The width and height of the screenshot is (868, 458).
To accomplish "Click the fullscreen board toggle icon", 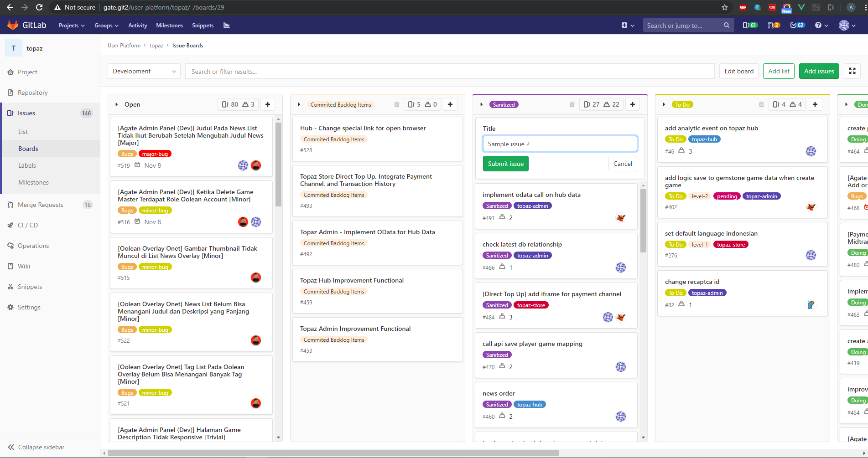I will click(852, 71).
